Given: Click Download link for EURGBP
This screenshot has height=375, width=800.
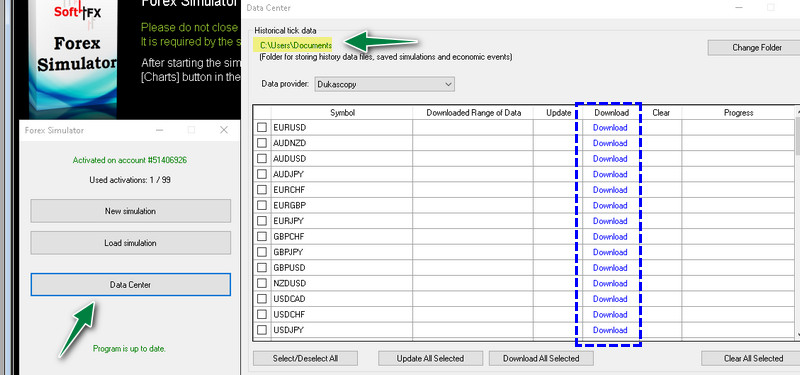Looking at the screenshot, I should tap(610, 205).
